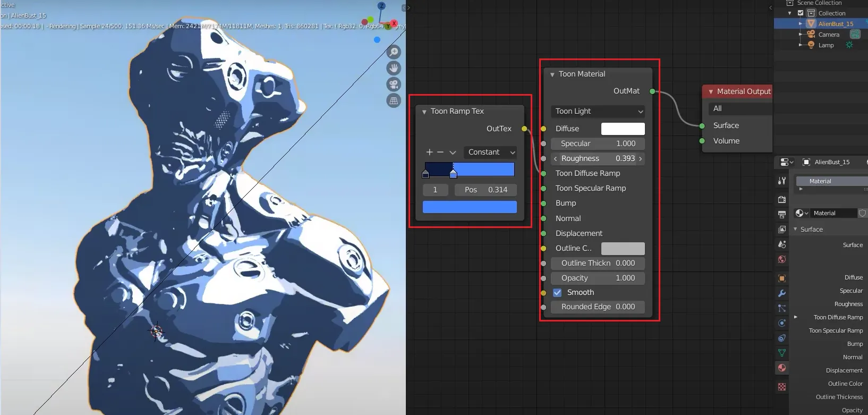Add a color stop with the plus icon
The height and width of the screenshot is (415, 868).
click(x=429, y=152)
